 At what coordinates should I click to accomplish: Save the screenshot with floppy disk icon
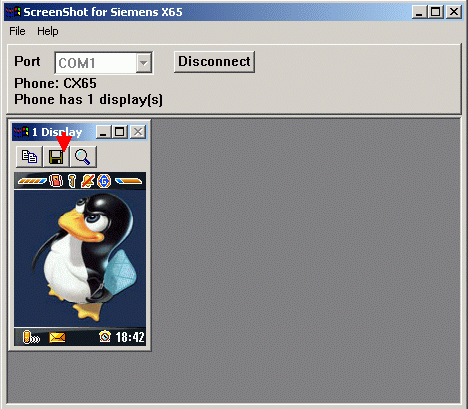(x=56, y=156)
